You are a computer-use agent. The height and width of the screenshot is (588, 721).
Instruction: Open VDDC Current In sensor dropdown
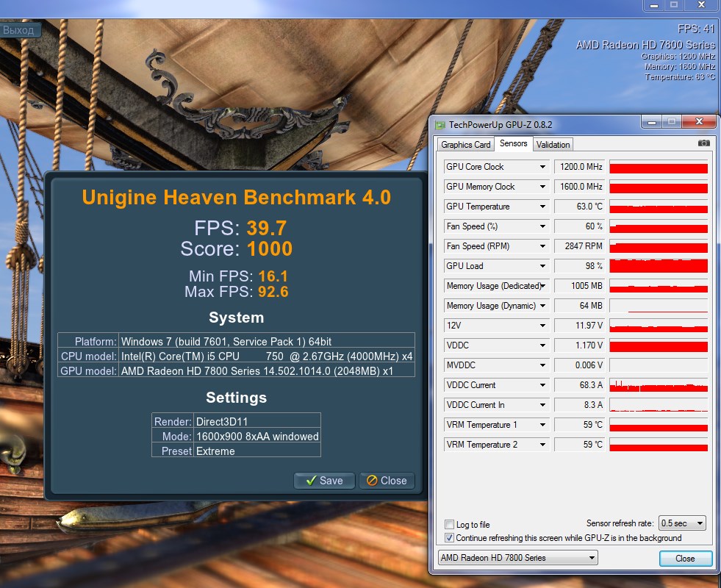pyautogui.click(x=542, y=405)
